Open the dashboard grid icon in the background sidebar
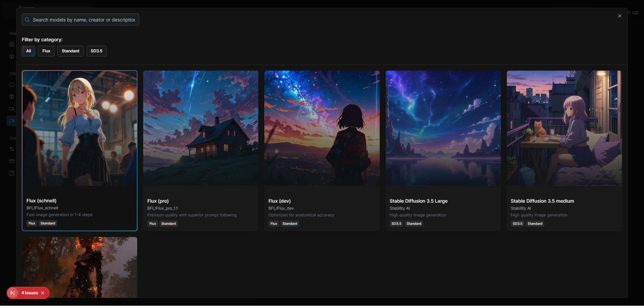 coord(12,44)
